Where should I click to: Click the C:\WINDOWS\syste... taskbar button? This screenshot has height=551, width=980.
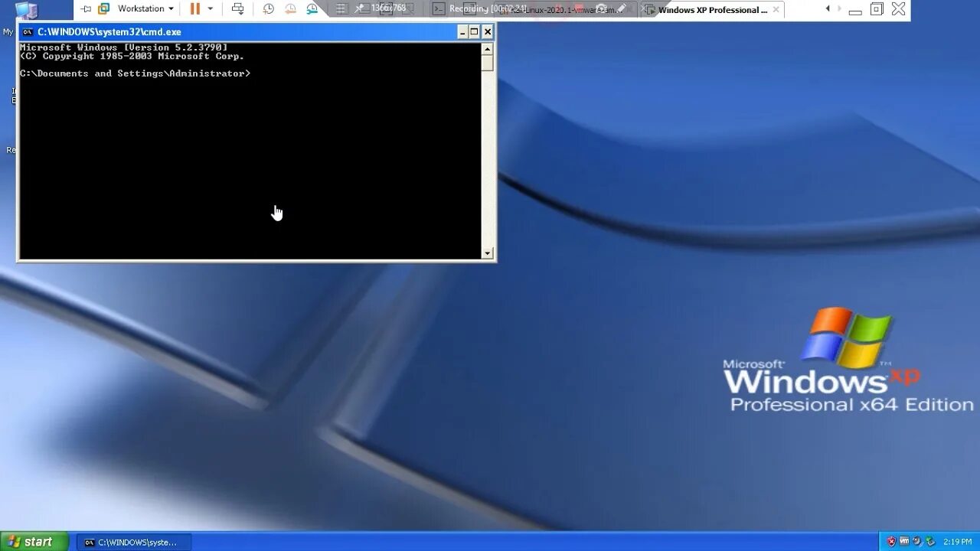pos(133,542)
